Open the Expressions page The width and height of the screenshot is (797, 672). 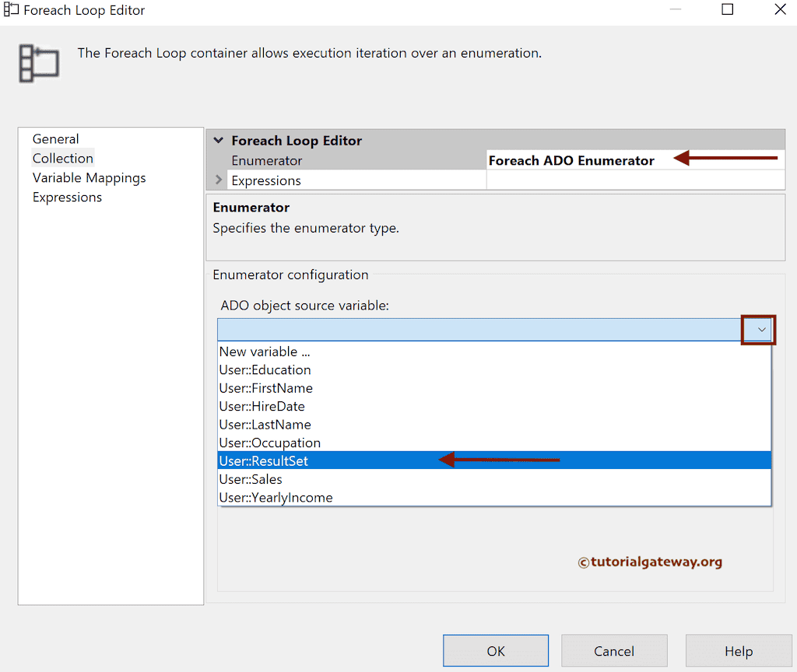coord(67,197)
